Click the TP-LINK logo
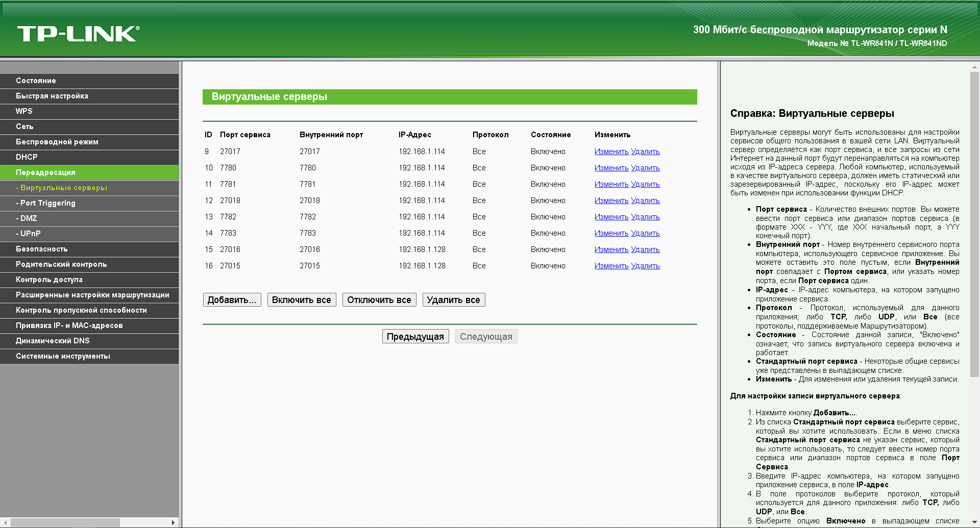 point(78,34)
